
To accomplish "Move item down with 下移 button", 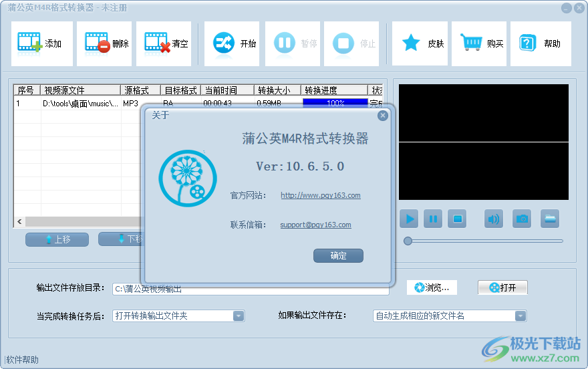I will [121, 239].
